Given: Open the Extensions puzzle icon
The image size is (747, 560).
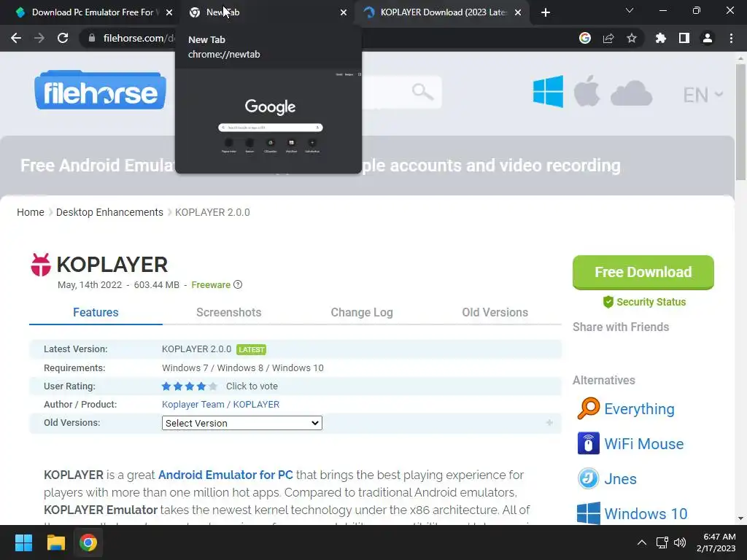Looking at the screenshot, I should click(661, 38).
